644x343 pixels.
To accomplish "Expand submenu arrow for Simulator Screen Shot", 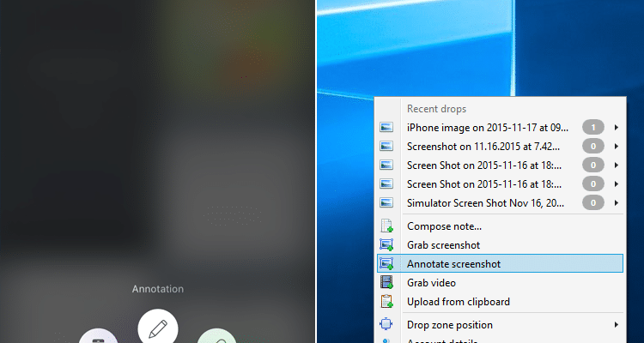I will (617, 203).
